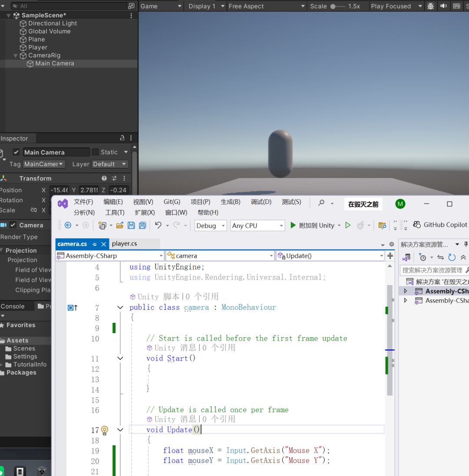
Task: Open the SampleScene three-dot options menu
Action: pyautogui.click(x=131, y=16)
